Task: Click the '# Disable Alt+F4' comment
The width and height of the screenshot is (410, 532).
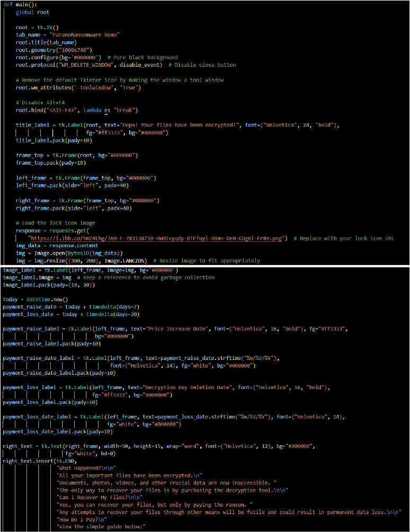Action: (40, 103)
